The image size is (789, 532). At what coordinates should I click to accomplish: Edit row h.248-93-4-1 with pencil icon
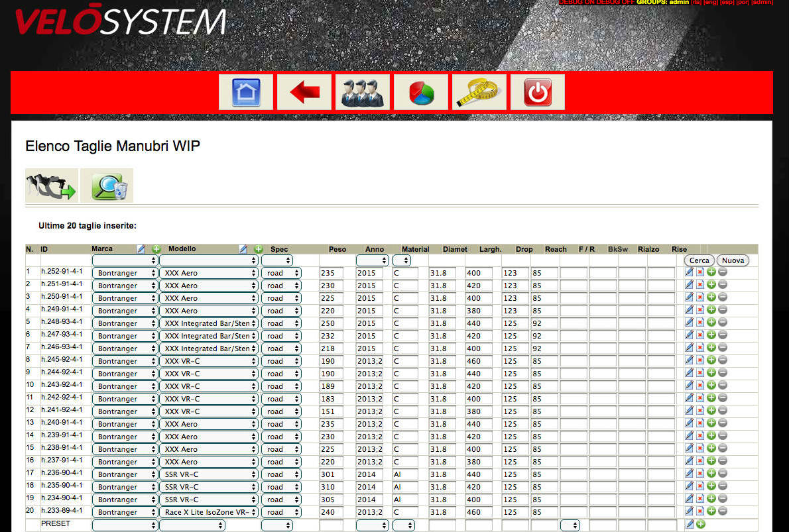point(690,323)
